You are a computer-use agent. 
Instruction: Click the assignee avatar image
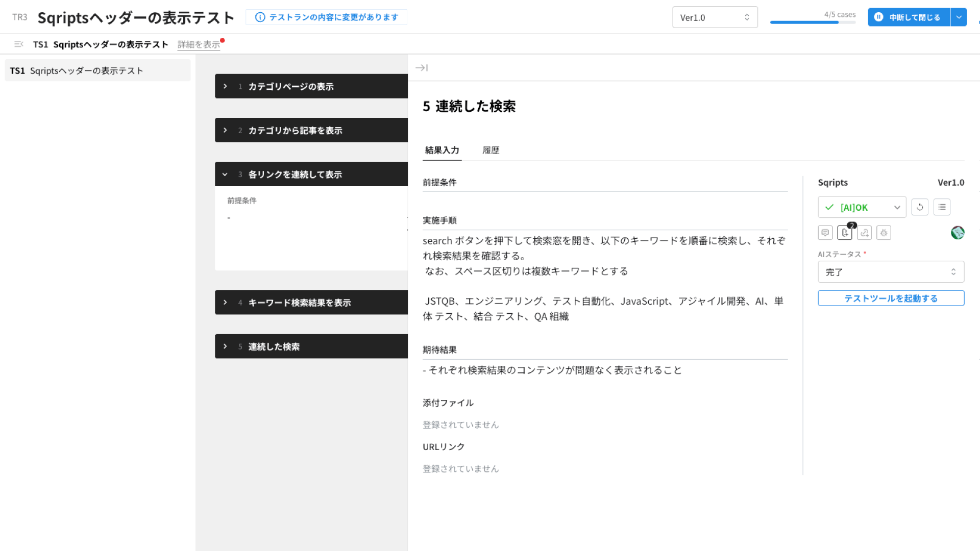[958, 233]
